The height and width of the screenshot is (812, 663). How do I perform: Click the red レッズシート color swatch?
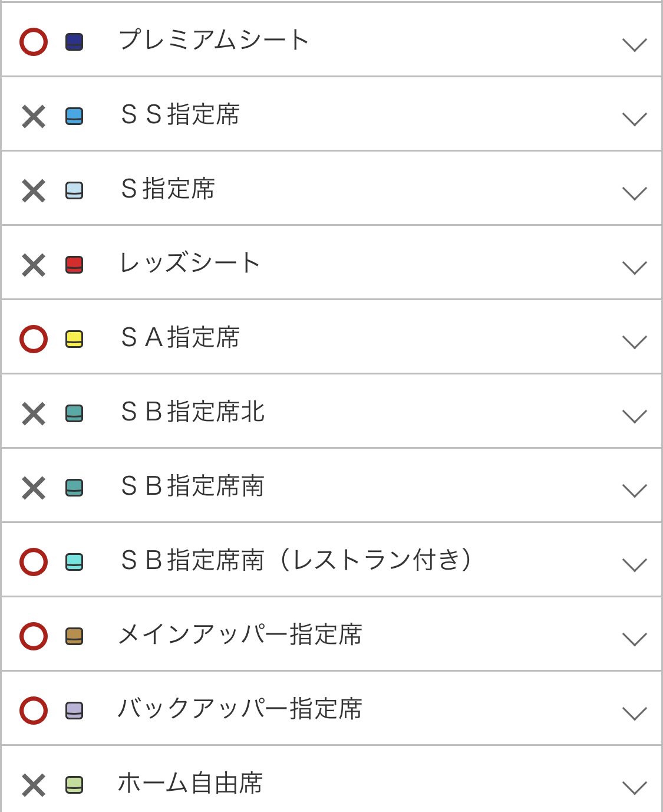(x=74, y=265)
